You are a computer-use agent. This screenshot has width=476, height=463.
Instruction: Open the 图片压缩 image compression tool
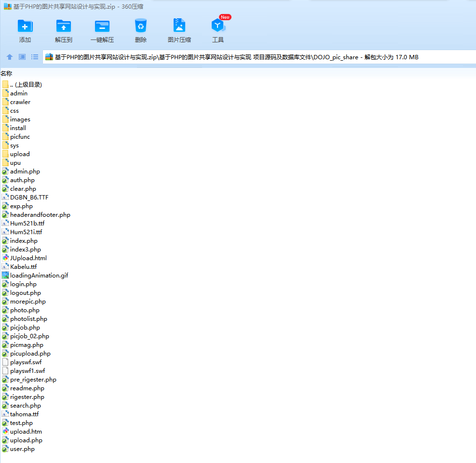point(179,26)
